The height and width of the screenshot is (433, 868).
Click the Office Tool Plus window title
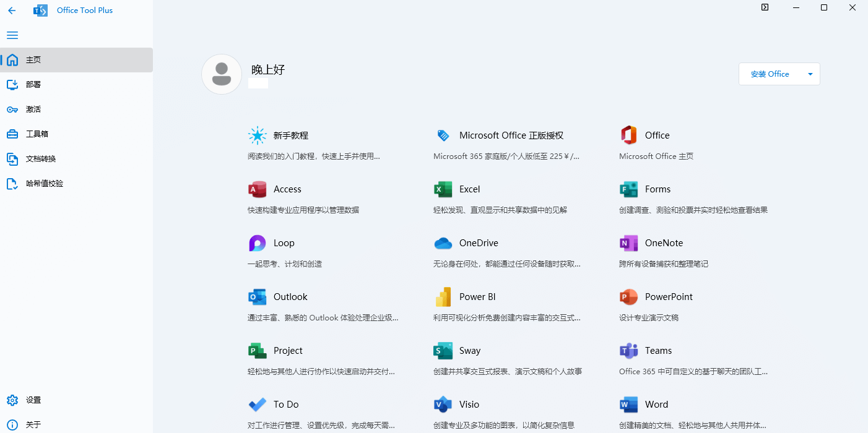[85, 11]
